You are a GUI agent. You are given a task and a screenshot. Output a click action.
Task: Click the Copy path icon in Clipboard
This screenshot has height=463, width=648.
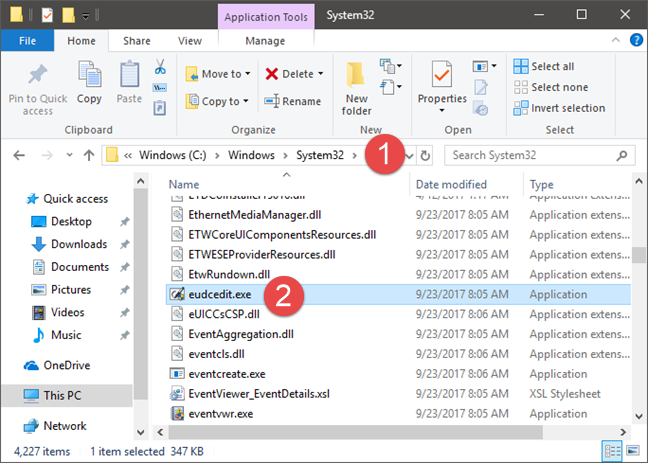[160, 88]
